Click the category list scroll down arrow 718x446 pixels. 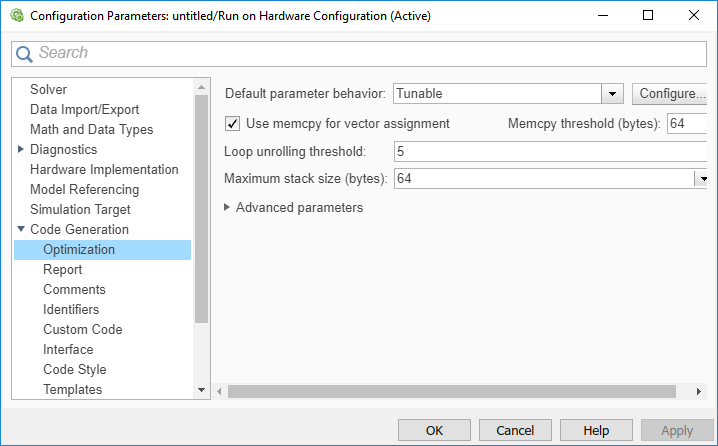(201, 390)
